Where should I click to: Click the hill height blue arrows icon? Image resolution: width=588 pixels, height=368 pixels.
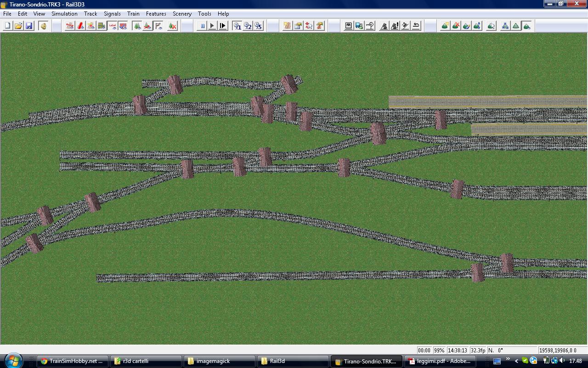[477, 26]
